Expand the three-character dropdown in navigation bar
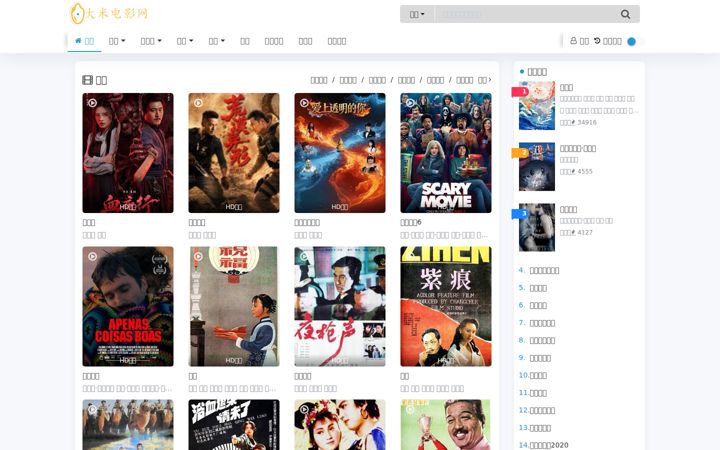Image resolution: width=720 pixels, height=450 pixels. click(x=151, y=41)
